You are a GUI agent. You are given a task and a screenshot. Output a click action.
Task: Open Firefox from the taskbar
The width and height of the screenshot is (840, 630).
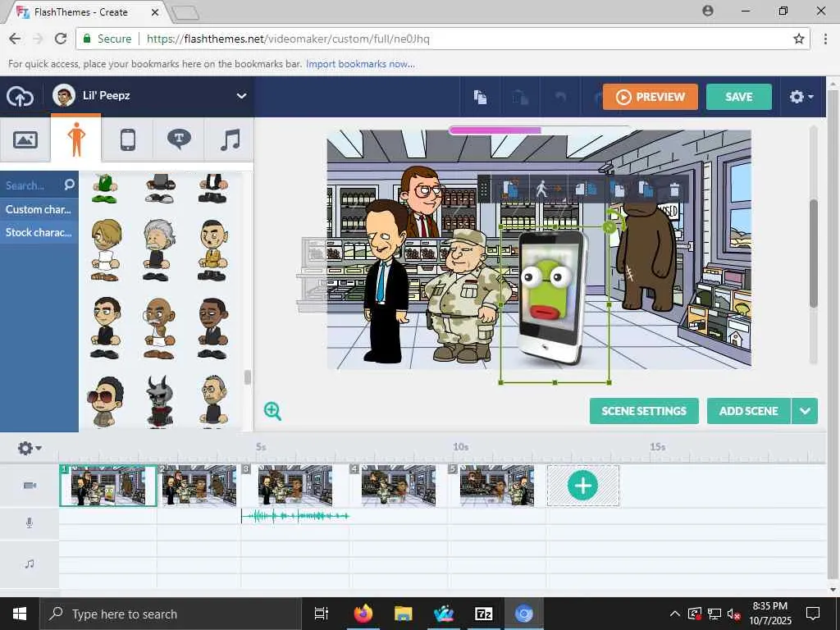[x=363, y=614]
